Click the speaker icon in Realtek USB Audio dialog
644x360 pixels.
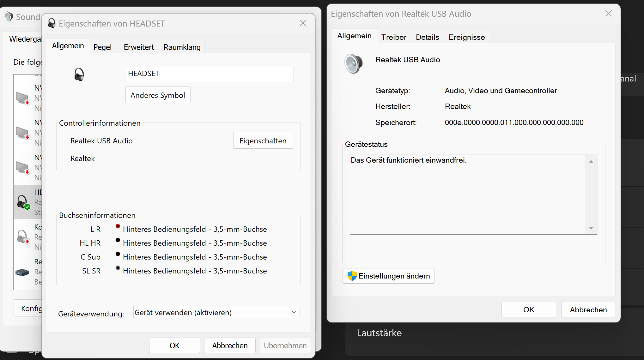pos(353,63)
